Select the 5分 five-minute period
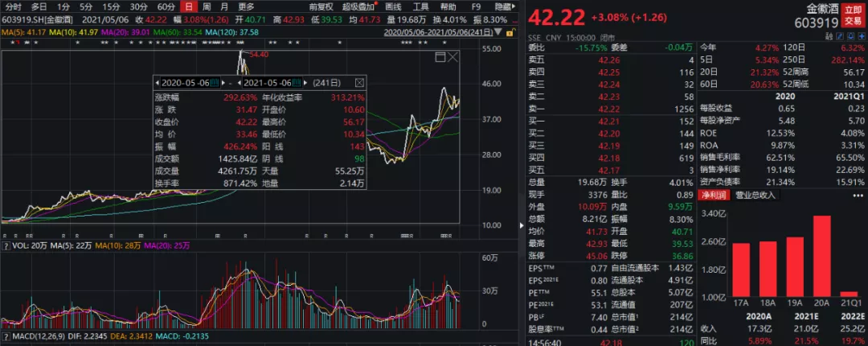 coord(86,7)
